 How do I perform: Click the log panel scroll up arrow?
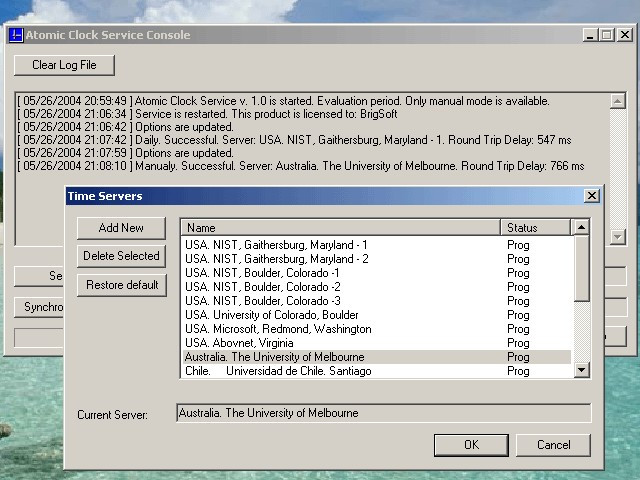pos(618,101)
